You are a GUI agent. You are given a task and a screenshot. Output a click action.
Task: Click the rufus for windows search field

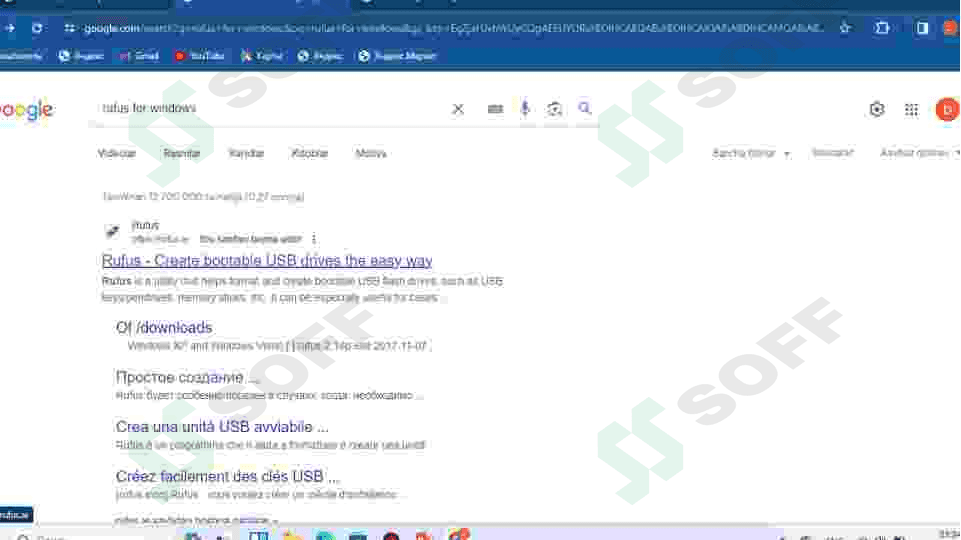(x=273, y=108)
